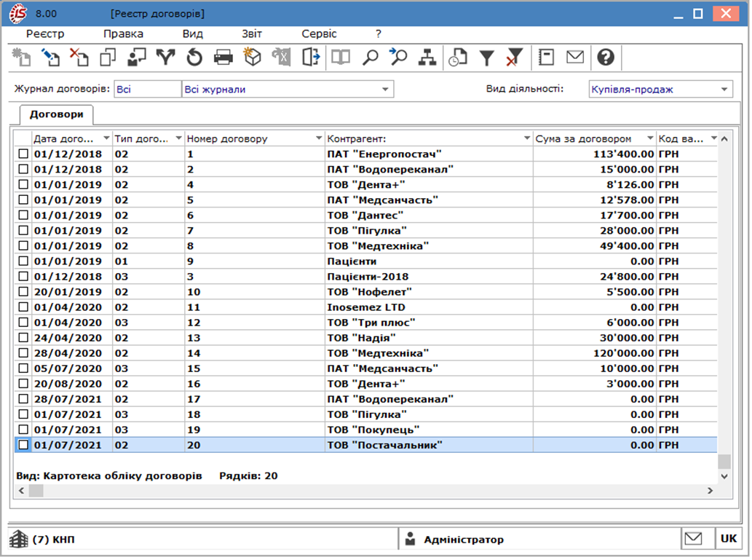Open filter arrow on Код ва... column
This screenshot has width=752, height=560.
coord(713,138)
